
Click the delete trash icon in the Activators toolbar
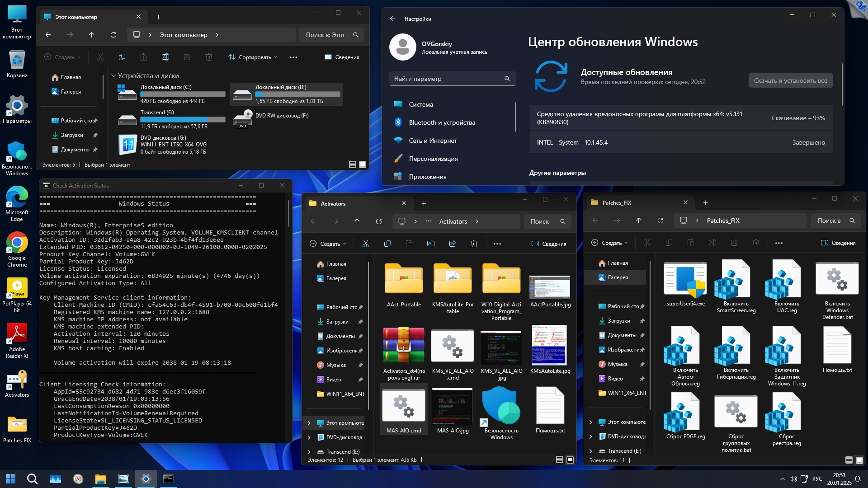pos(474,244)
